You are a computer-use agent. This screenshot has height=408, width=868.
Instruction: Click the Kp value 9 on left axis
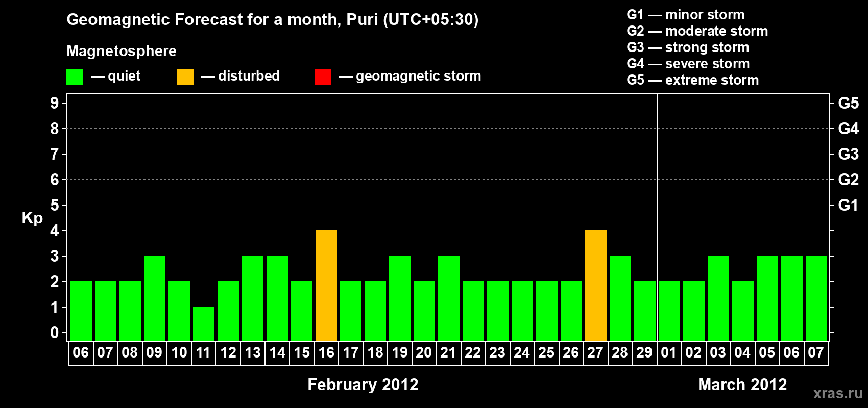[55, 103]
